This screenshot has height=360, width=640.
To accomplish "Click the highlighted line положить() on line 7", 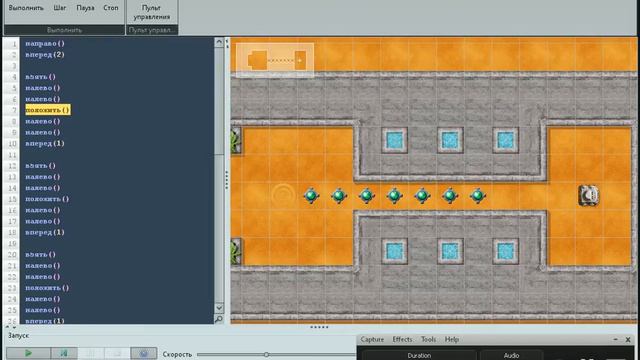I will (x=48, y=110).
